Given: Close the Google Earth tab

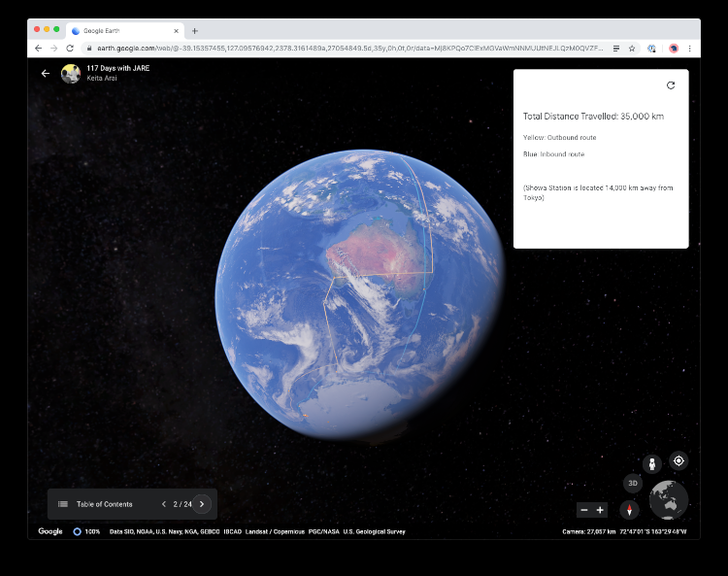Looking at the screenshot, I should [176, 31].
